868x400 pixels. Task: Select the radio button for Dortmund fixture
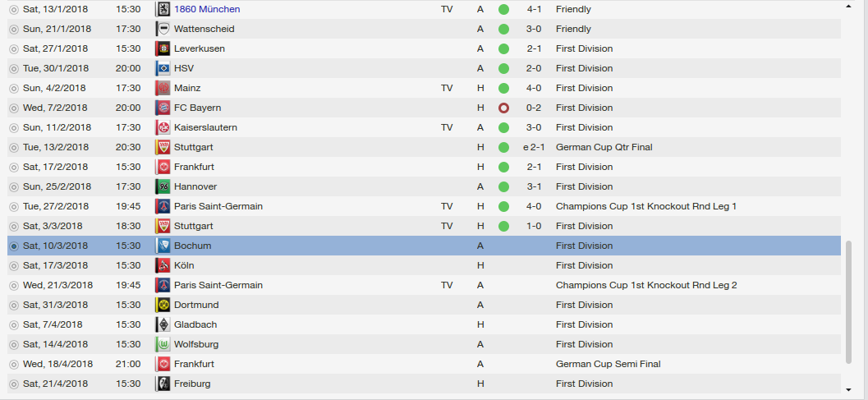coord(13,305)
